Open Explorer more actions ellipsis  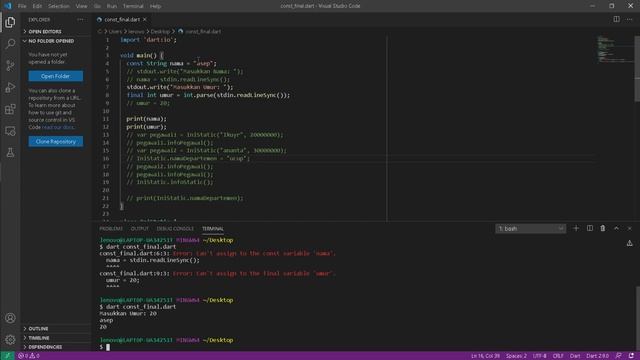coord(80,20)
